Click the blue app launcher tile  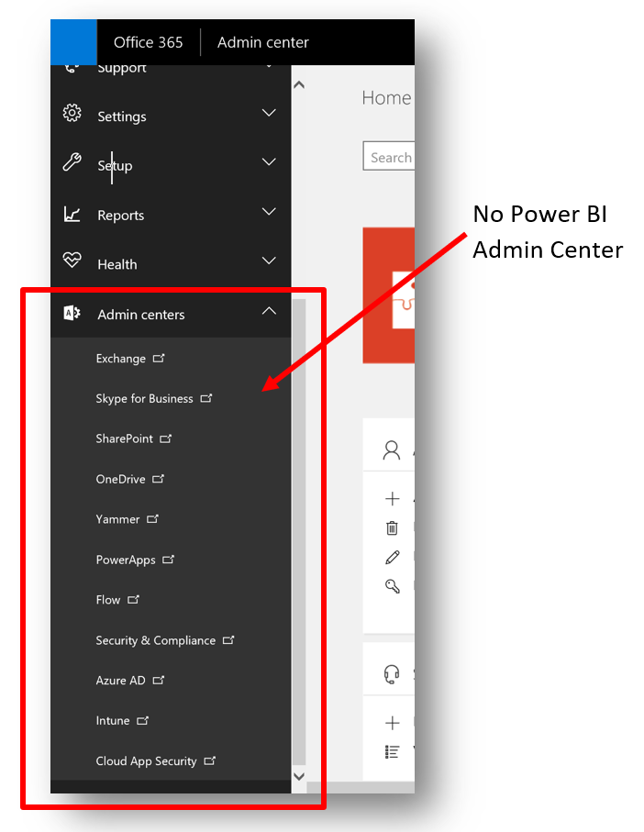[x=73, y=42]
